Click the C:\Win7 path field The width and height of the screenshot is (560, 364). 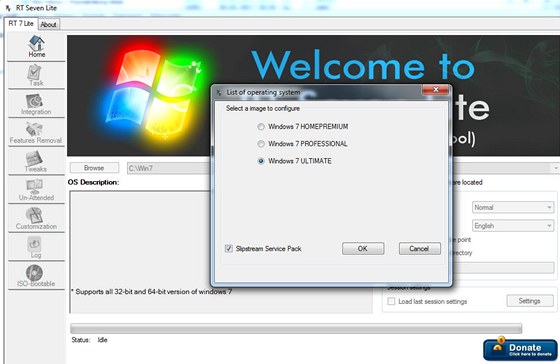(x=169, y=168)
